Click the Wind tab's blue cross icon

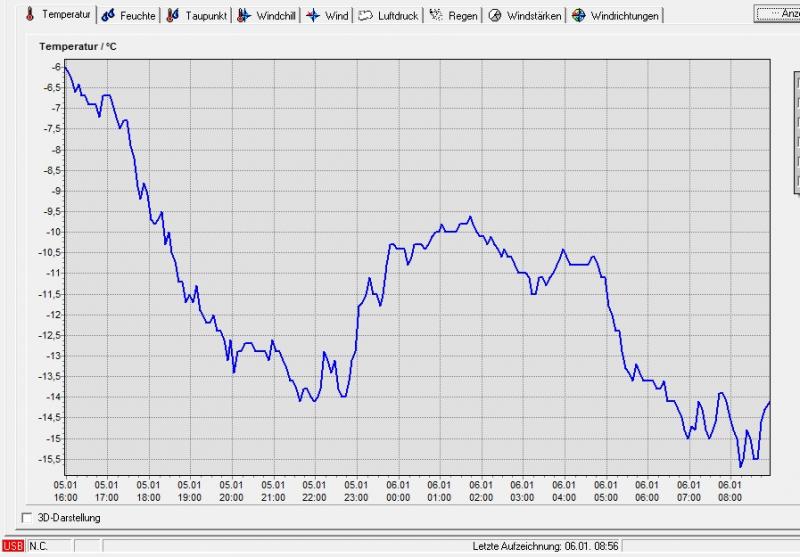click(312, 16)
